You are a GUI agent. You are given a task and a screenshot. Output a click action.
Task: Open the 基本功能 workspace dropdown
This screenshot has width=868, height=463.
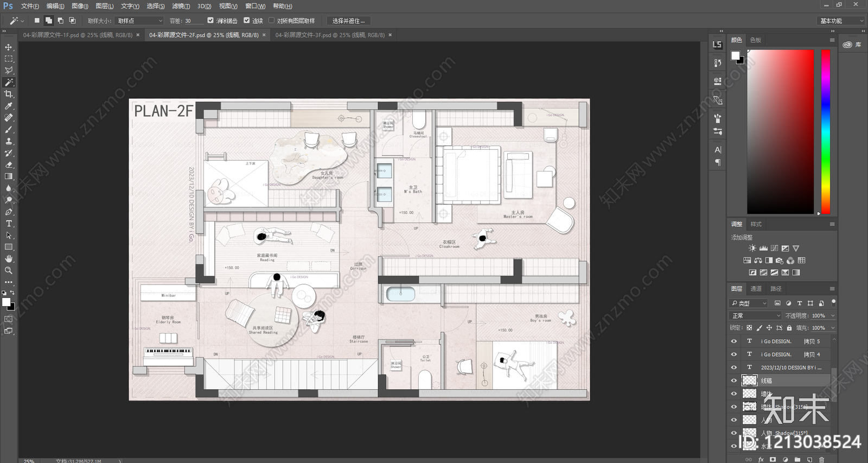pyautogui.click(x=840, y=21)
